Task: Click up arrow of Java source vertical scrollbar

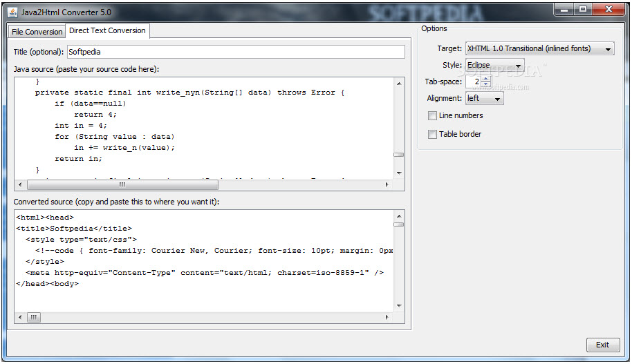Action: (x=398, y=84)
